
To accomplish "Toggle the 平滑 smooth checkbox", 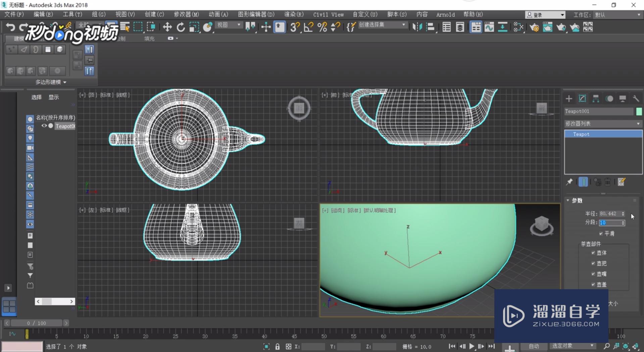I will [x=601, y=233].
